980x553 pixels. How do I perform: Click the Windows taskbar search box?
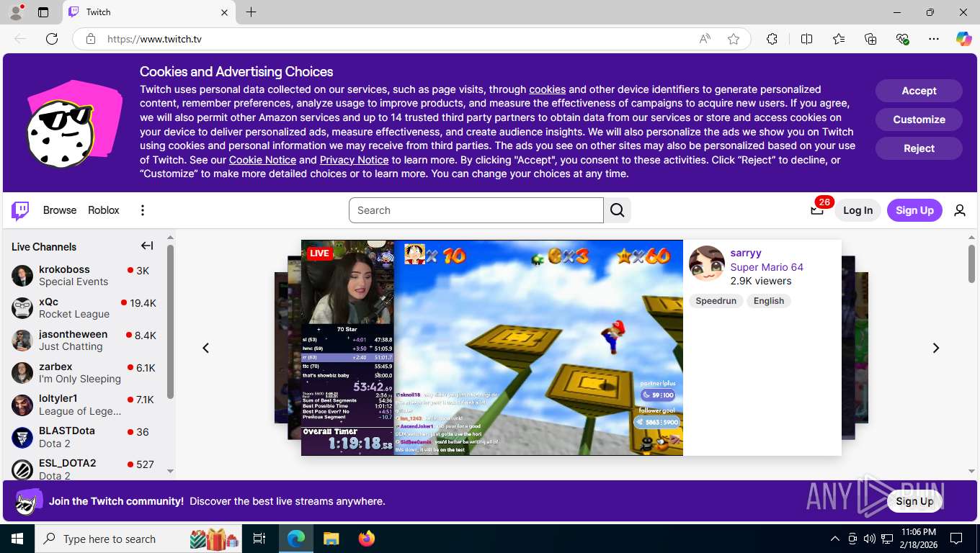click(137, 539)
